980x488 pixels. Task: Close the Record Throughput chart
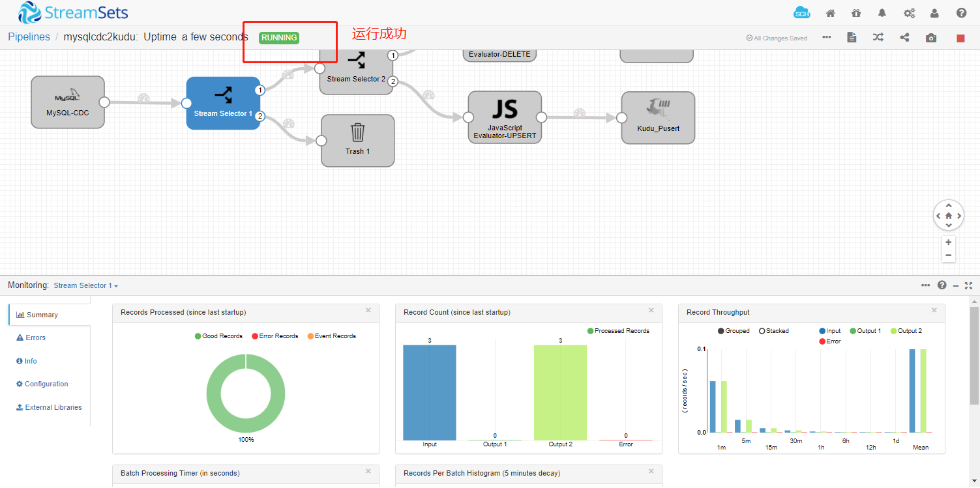[934, 310]
